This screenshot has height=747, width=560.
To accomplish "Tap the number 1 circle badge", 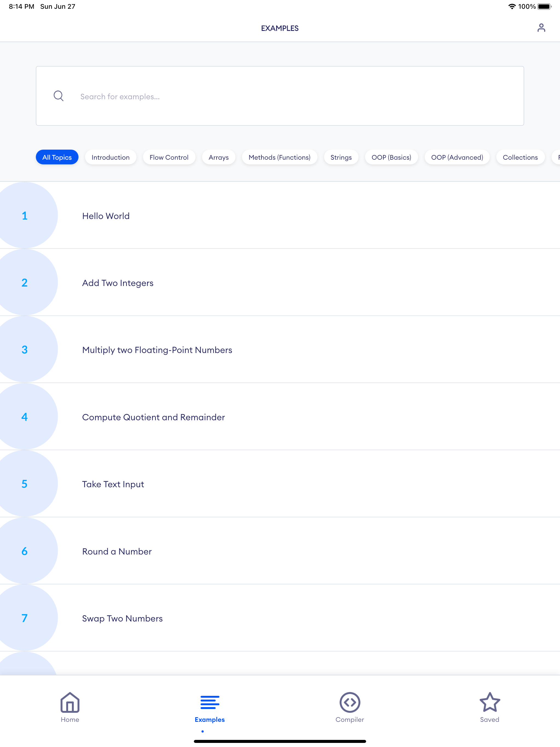I will [25, 215].
